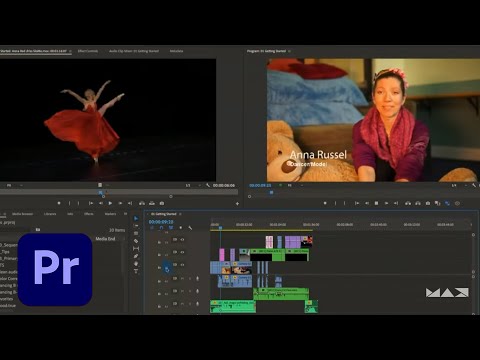Image resolution: width=480 pixels, height=360 pixels.
Task: Add marker in the Source monitor
Action: click(59, 203)
